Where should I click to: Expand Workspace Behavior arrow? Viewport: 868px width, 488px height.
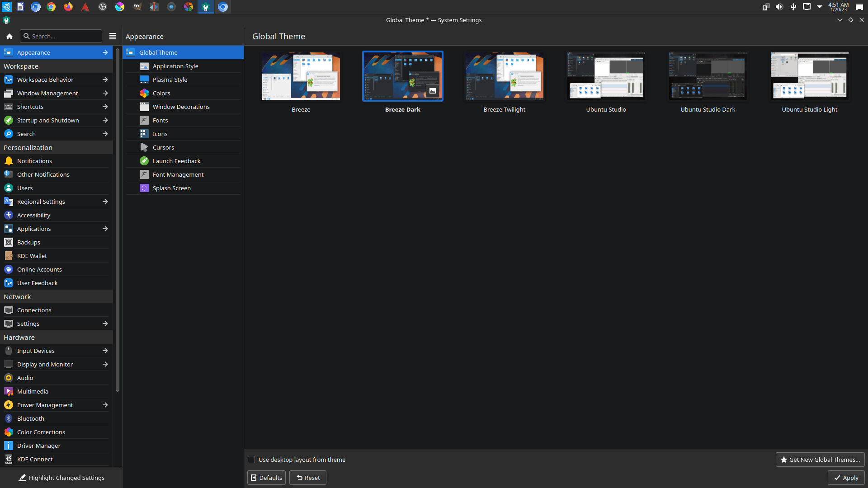(105, 80)
